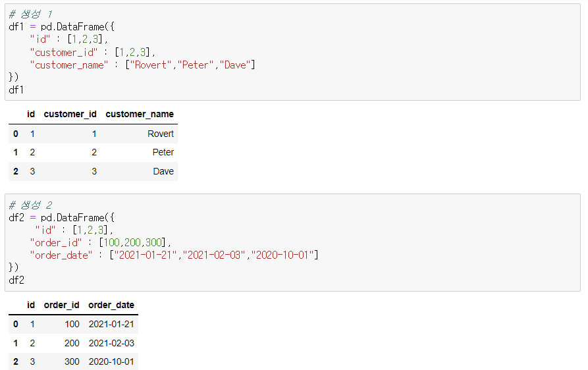Click the '"customer_id" : [1,2,3],' code line

point(93,52)
